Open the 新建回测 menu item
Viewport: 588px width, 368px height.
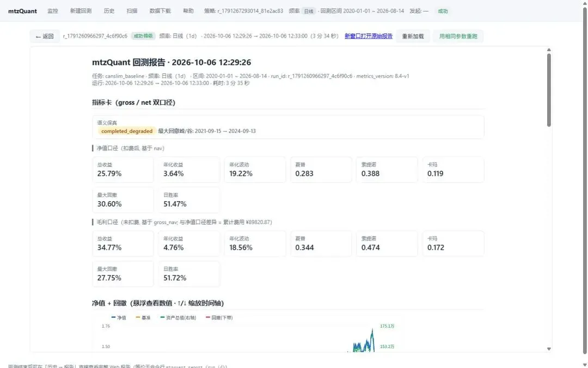click(x=81, y=11)
